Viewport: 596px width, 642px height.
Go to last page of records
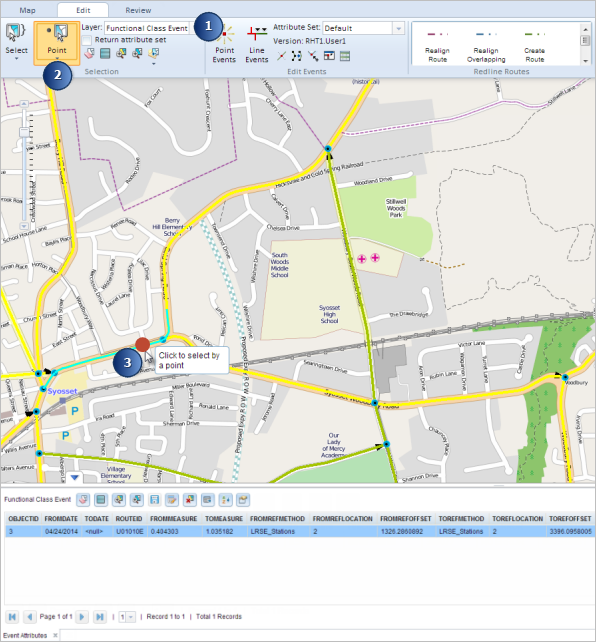99,617
